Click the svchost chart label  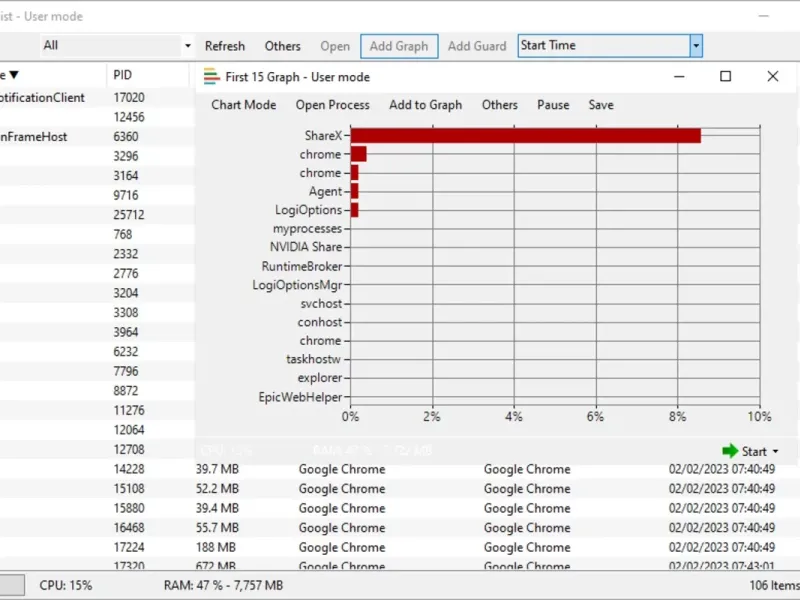coord(321,304)
